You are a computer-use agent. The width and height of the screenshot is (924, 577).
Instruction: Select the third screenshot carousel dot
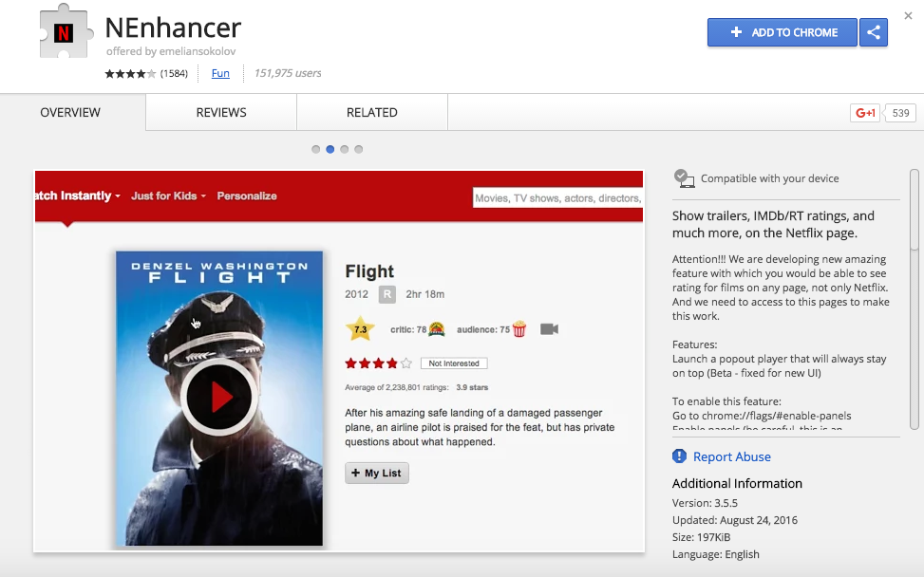point(344,150)
